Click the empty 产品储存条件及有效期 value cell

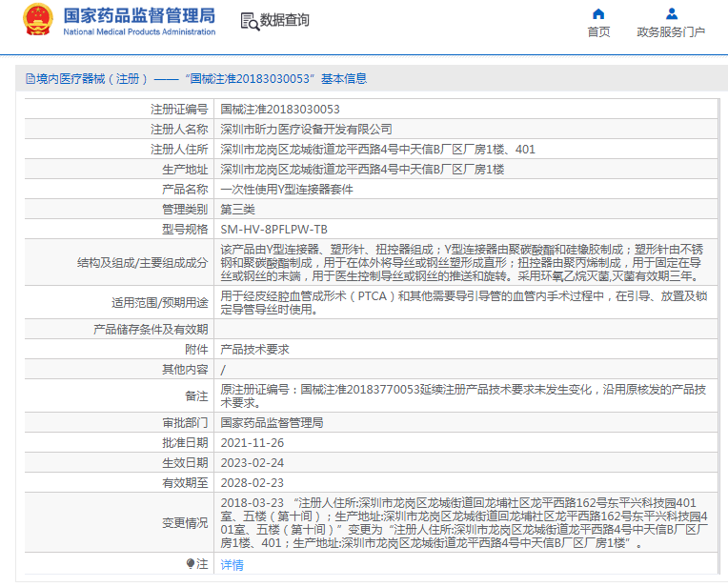point(466,330)
